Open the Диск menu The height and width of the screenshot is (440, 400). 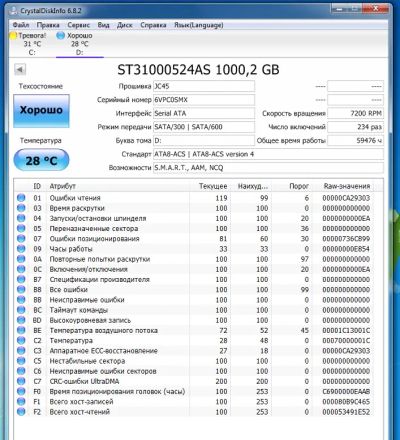pos(125,25)
